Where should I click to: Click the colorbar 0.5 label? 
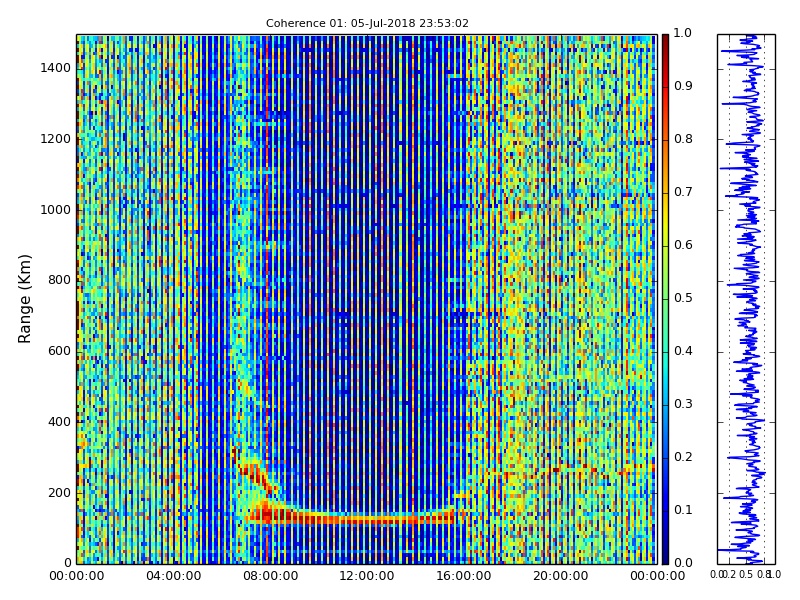[683, 298]
